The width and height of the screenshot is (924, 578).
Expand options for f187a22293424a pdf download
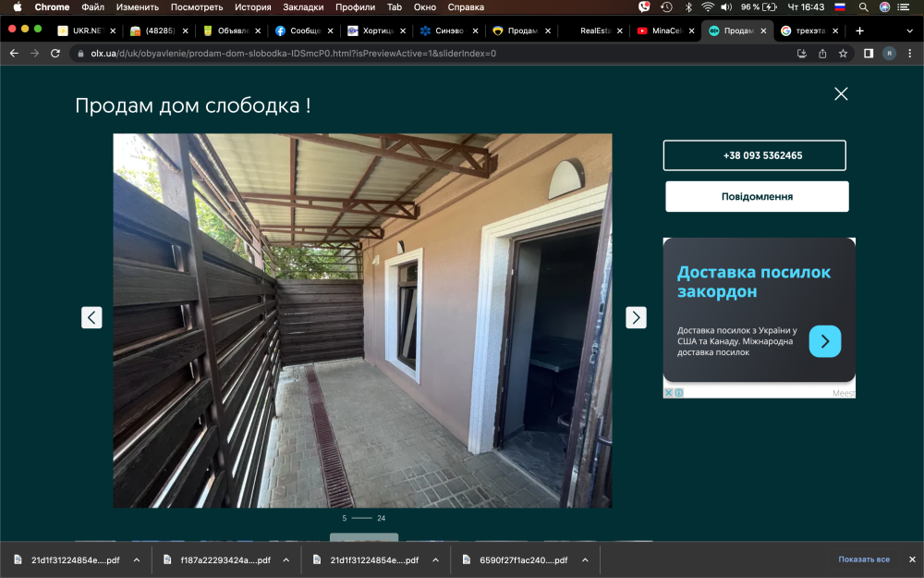pyautogui.click(x=286, y=560)
